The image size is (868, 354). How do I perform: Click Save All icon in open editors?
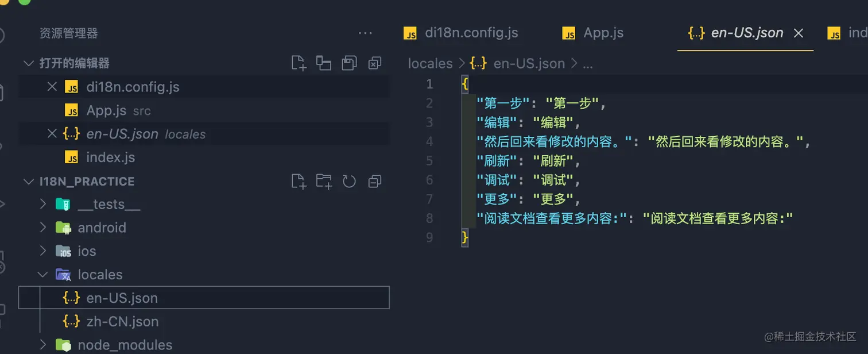point(349,63)
